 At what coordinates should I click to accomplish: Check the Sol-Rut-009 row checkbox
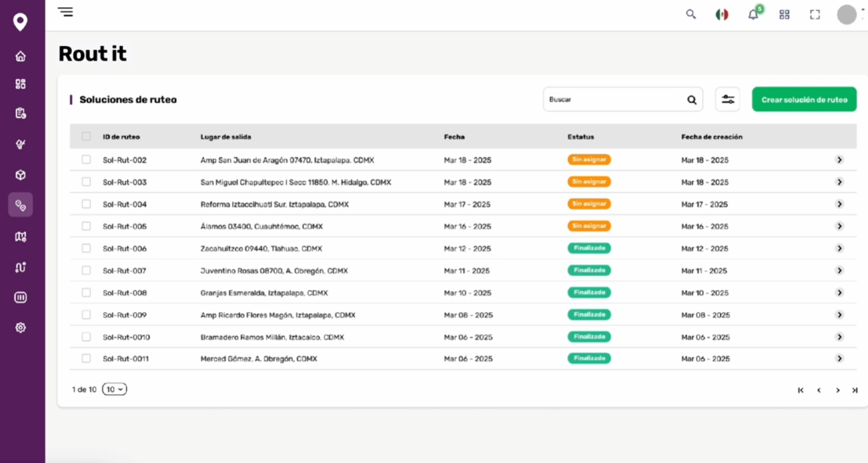point(86,314)
